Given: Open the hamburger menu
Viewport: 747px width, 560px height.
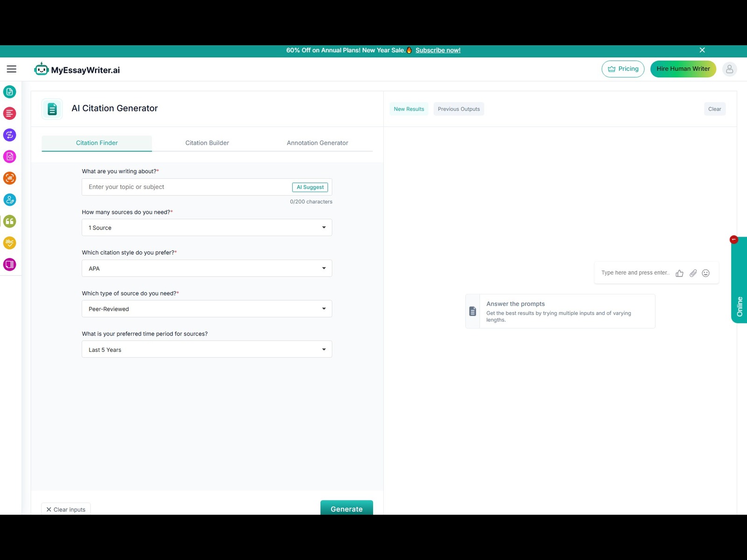Looking at the screenshot, I should point(12,69).
